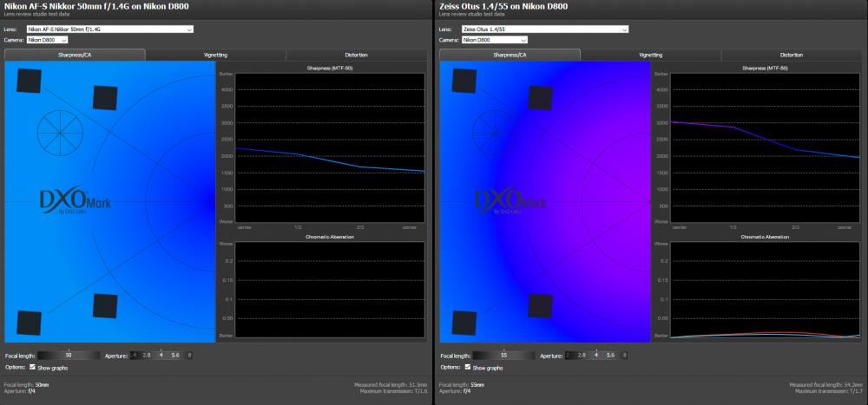Click the 55 focal length slider in Zeiss panel
Screen dimensions: 868x405
click(503, 356)
